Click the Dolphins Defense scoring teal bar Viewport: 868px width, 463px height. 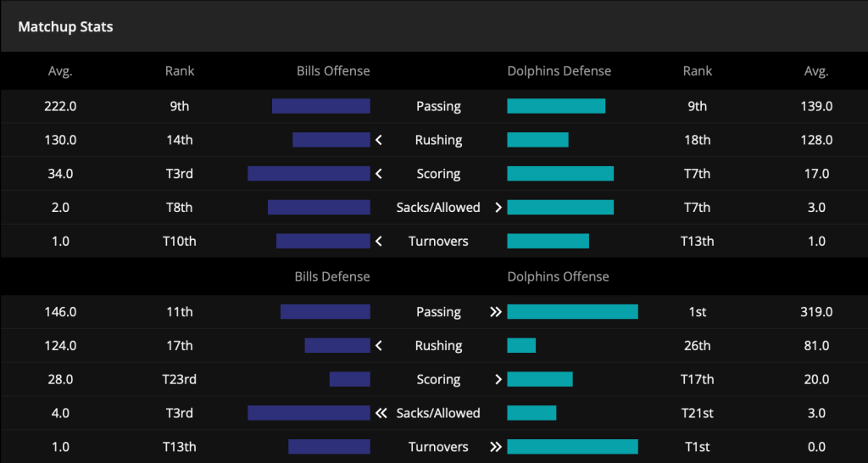pyautogui.click(x=560, y=174)
